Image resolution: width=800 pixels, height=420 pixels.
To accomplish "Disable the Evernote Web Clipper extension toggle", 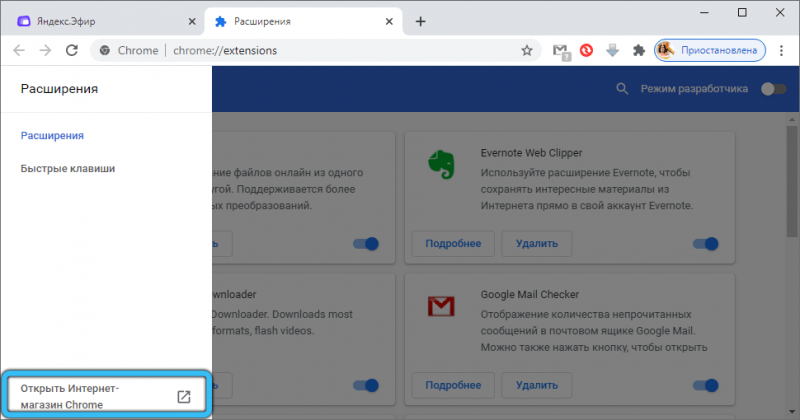I will click(x=706, y=244).
